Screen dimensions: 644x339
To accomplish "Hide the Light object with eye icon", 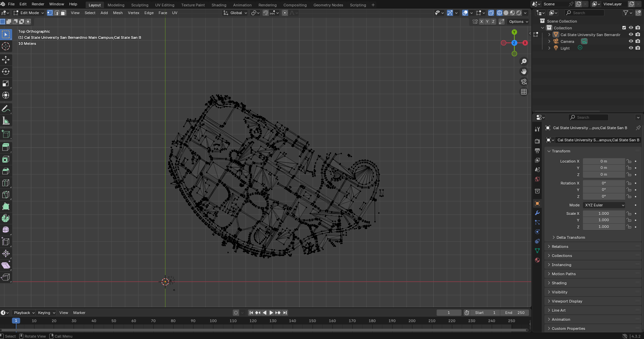I will tap(631, 48).
